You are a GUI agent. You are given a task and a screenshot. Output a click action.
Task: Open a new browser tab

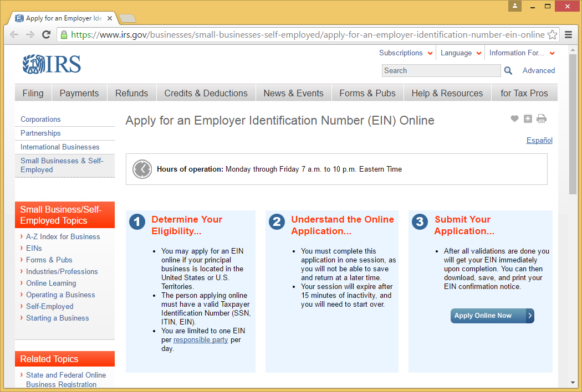point(127,18)
